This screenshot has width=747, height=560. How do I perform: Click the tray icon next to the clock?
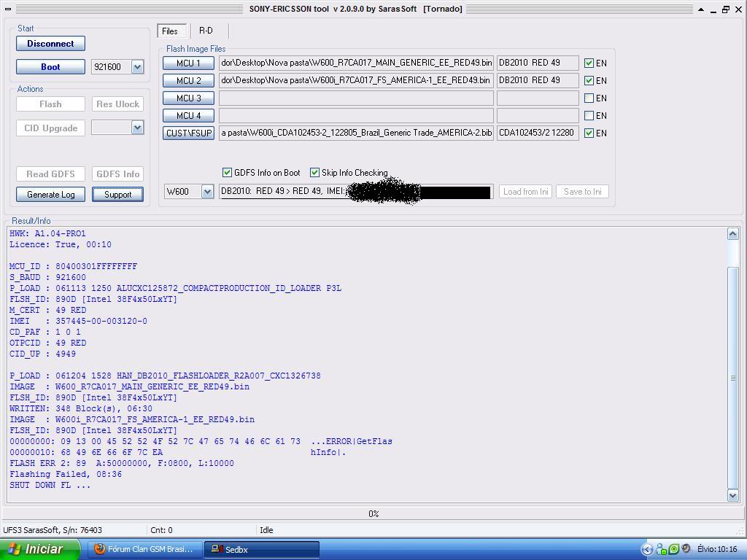point(686,549)
